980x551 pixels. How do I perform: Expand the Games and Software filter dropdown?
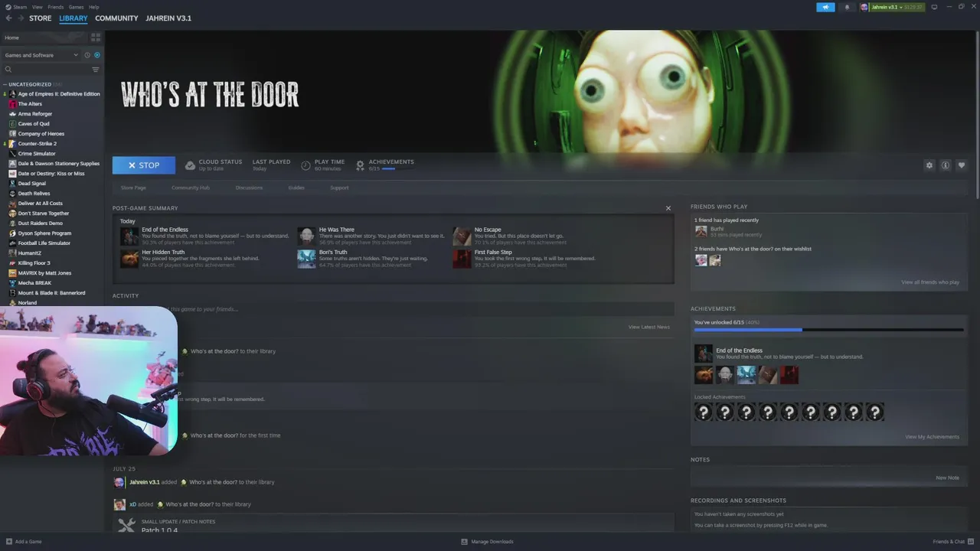(41, 55)
